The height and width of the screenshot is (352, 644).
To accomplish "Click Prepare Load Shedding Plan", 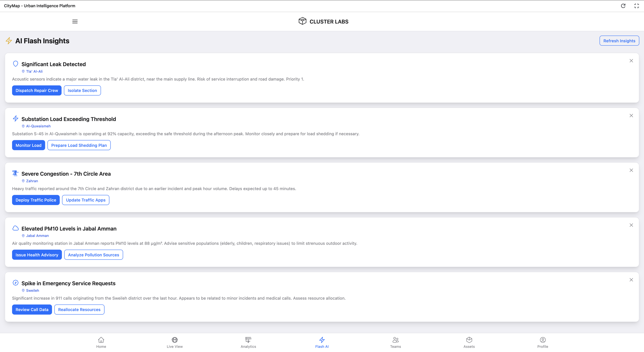I will click(x=79, y=145).
